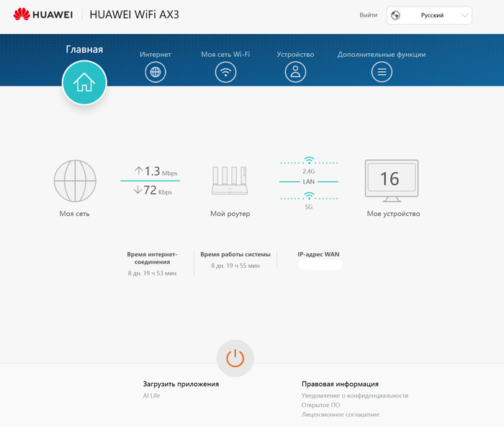Click the Home house icon
The image size is (504, 427).
click(84, 83)
